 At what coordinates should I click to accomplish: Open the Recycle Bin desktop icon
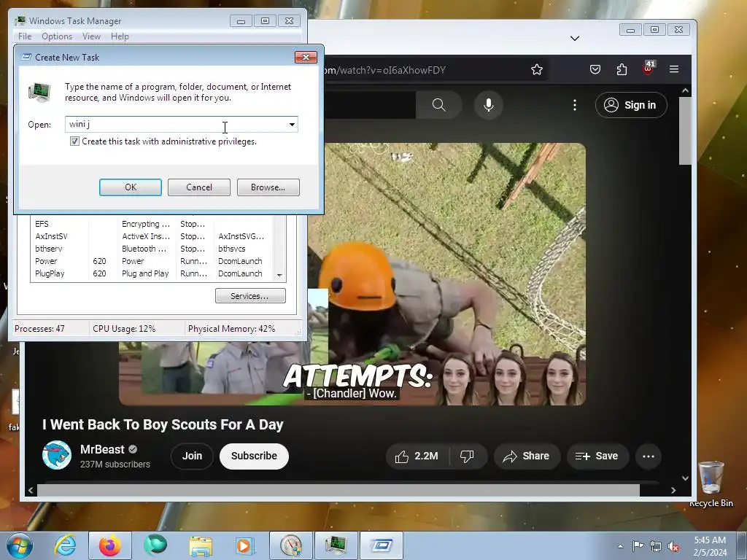click(711, 483)
